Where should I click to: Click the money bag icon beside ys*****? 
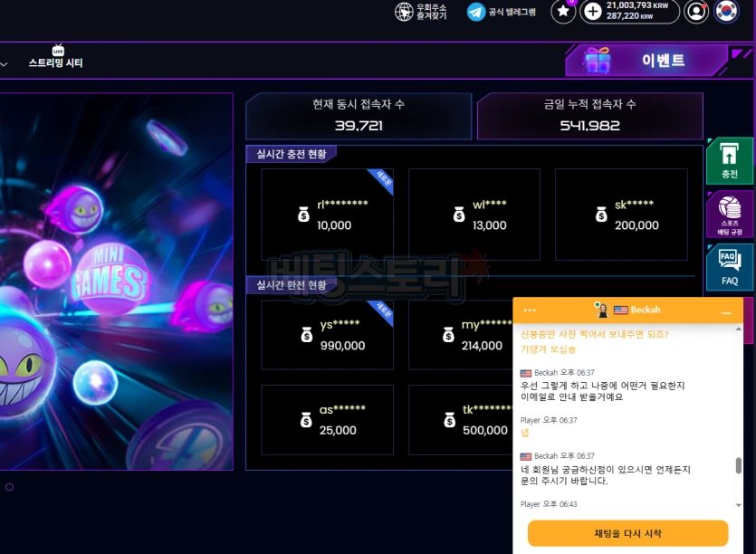click(x=306, y=334)
